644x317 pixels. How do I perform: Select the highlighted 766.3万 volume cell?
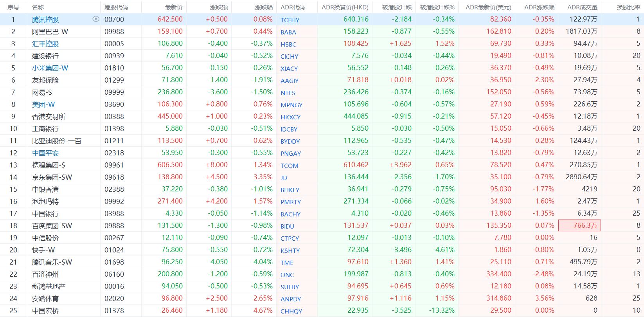coord(579,225)
